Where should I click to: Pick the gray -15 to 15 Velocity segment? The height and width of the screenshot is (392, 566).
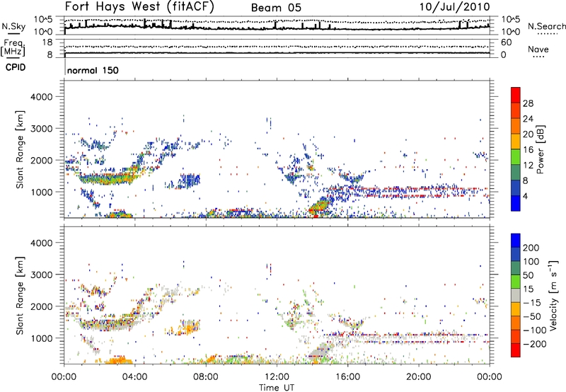click(x=516, y=295)
